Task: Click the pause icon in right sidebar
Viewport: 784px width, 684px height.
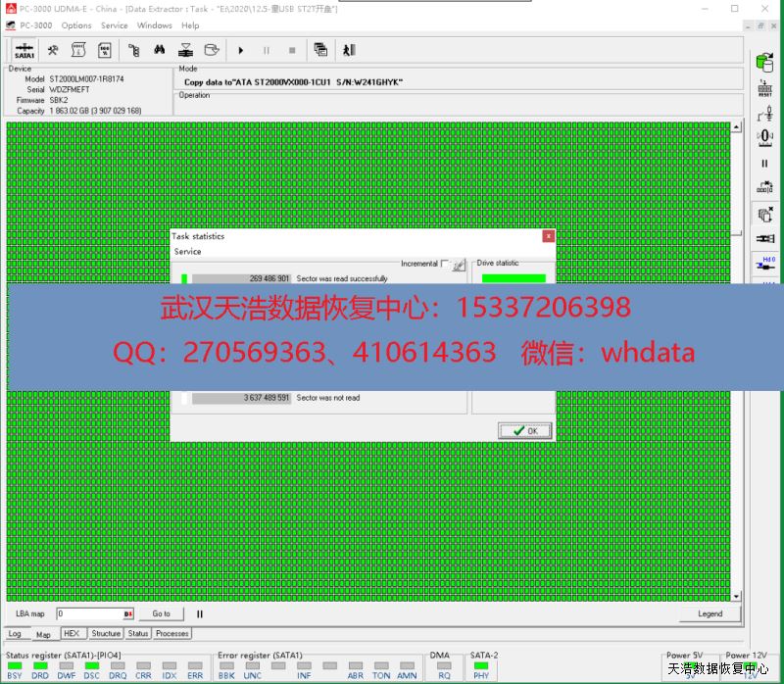Action: click(x=765, y=164)
